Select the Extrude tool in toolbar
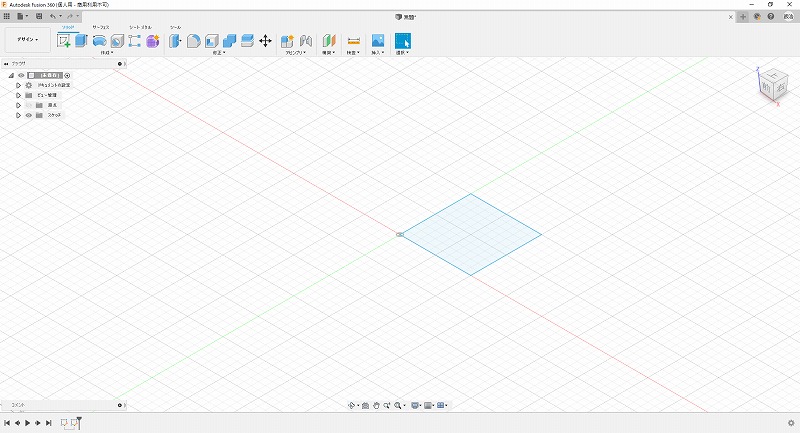 pyautogui.click(x=82, y=41)
